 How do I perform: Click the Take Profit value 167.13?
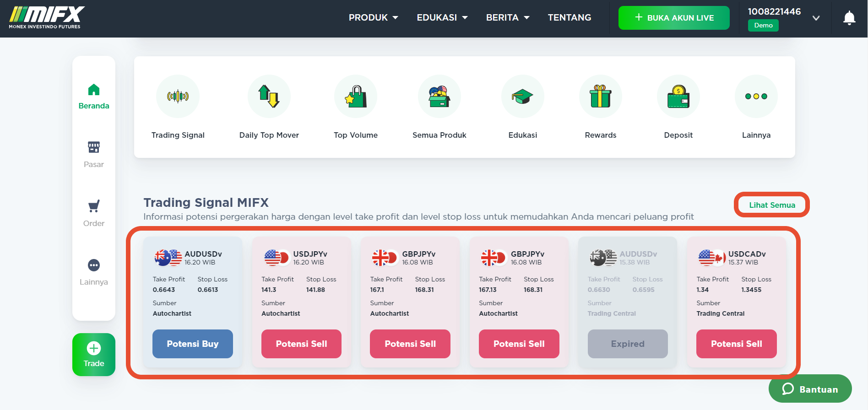[488, 290]
